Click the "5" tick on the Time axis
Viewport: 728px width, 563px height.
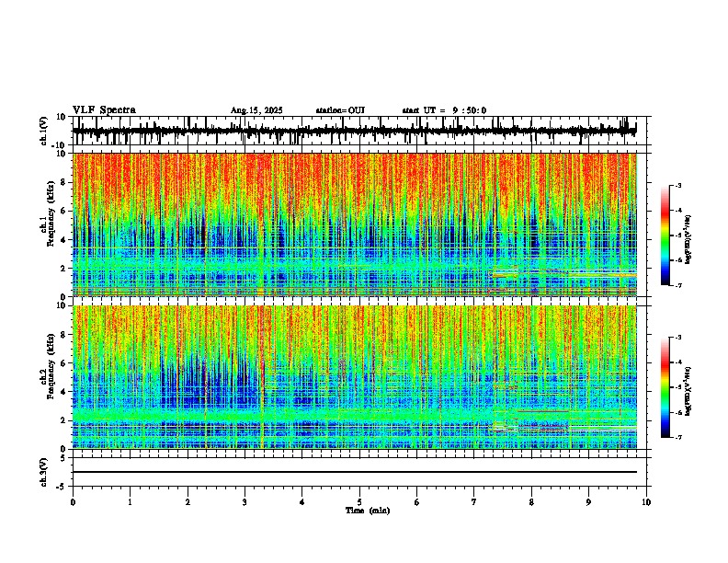[359, 502]
